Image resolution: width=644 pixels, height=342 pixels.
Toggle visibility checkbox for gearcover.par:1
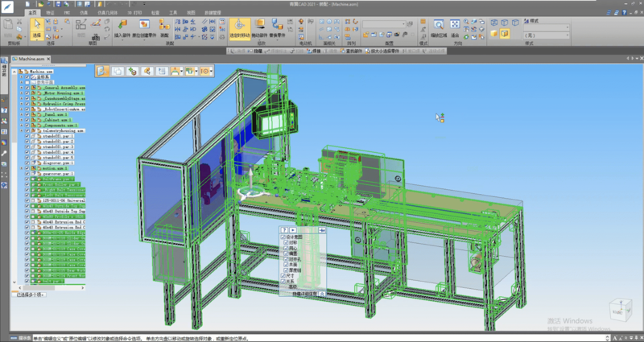27,174
